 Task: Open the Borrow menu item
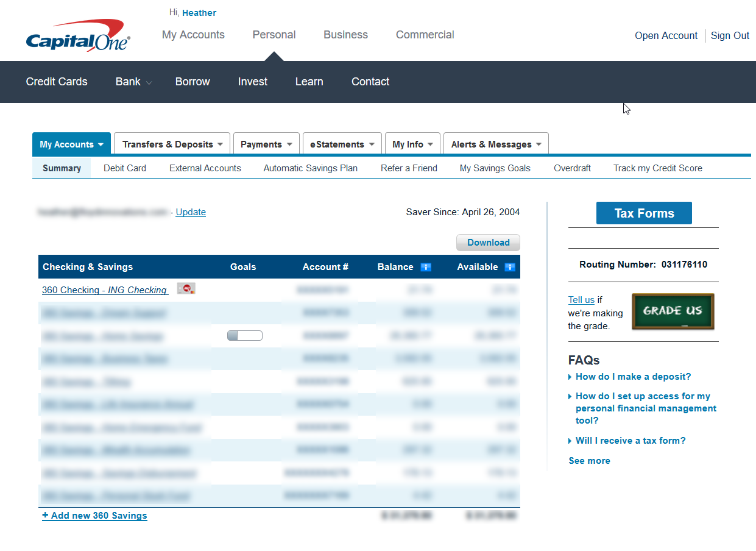click(193, 82)
